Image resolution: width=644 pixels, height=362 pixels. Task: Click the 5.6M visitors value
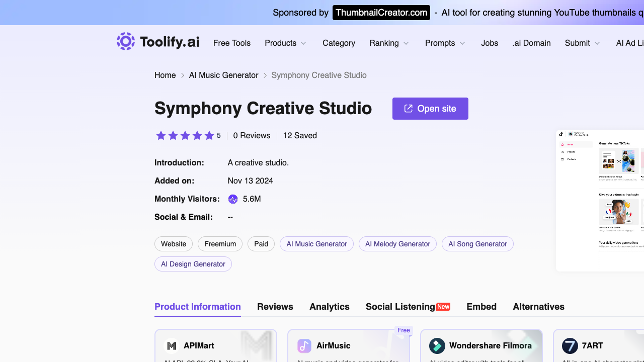(252, 199)
